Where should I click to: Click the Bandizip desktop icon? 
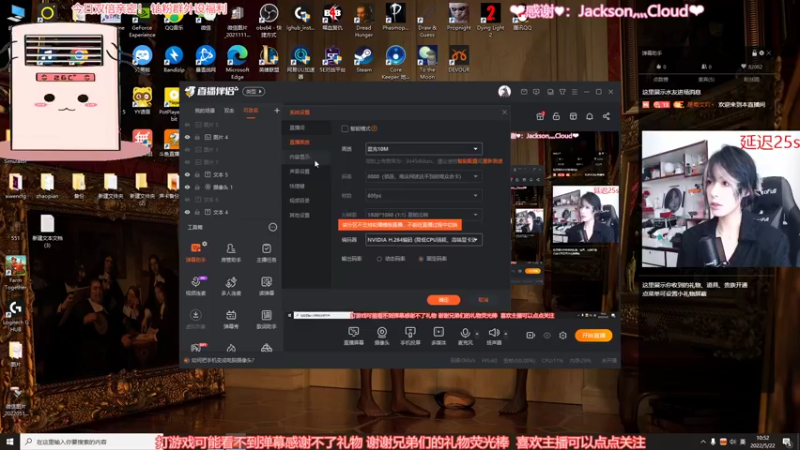[x=173, y=59]
